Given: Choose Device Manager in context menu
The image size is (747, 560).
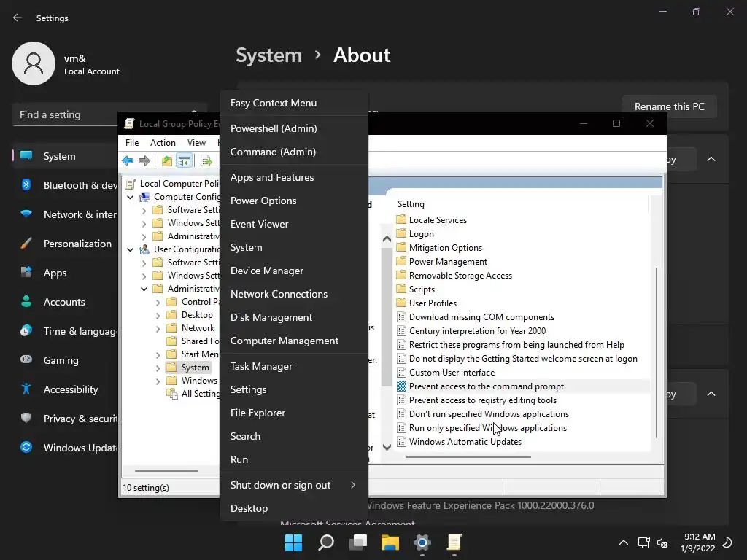Looking at the screenshot, I should (x=293, y=271).
